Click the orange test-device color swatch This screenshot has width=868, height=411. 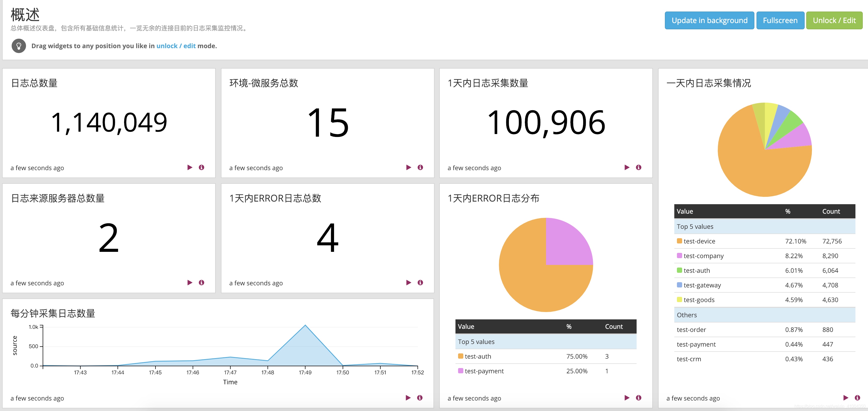pos(679,241)
